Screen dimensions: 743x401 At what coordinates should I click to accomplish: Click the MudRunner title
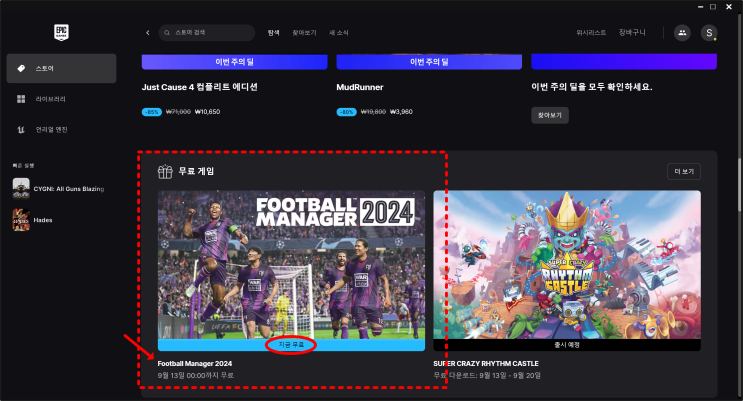(x=360, y=87)
